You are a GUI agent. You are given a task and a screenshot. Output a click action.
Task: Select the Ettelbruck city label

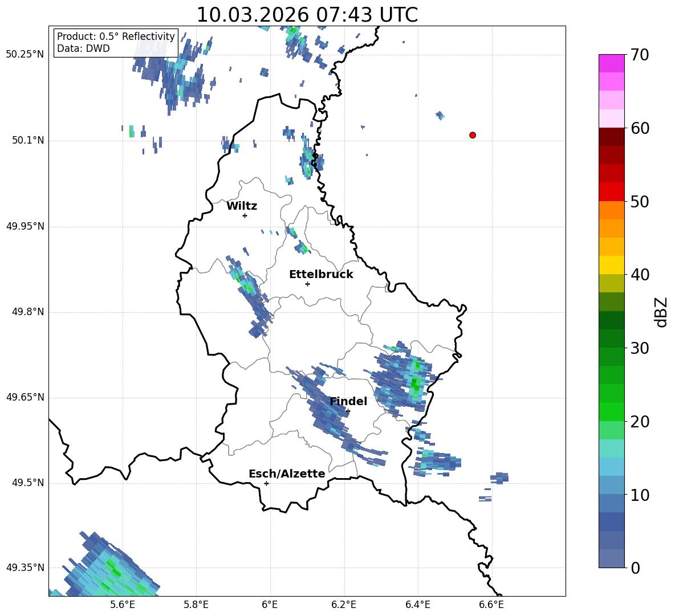[321, 275]
